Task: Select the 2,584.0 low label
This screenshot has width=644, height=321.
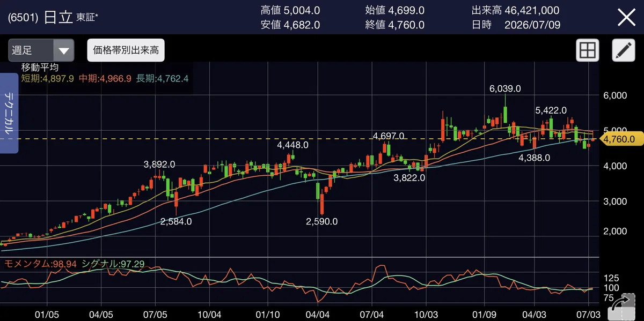Action: pos(176,221)
